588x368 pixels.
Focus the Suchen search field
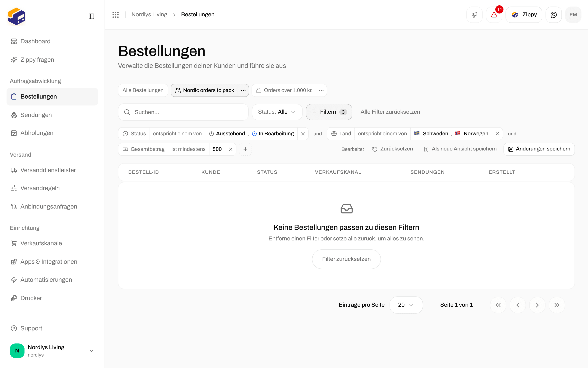tap(183, 112)
